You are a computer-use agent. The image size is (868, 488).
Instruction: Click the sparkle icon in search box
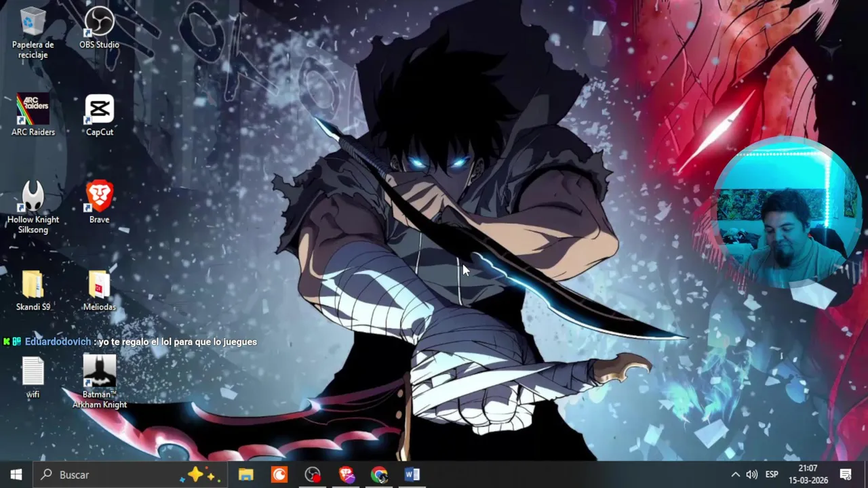[199, 474]
